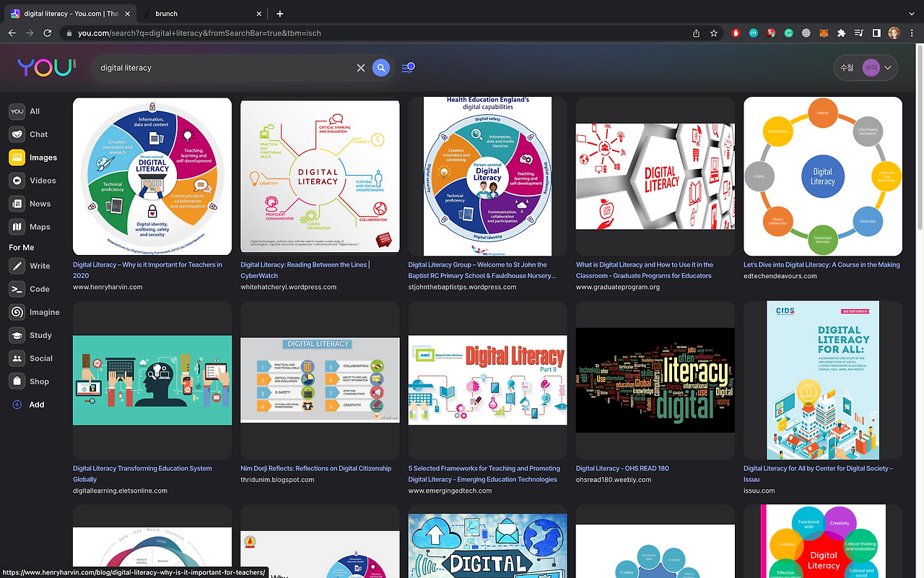
Task: Expand the user profile dropdown
Action: [x=866, y=68]
